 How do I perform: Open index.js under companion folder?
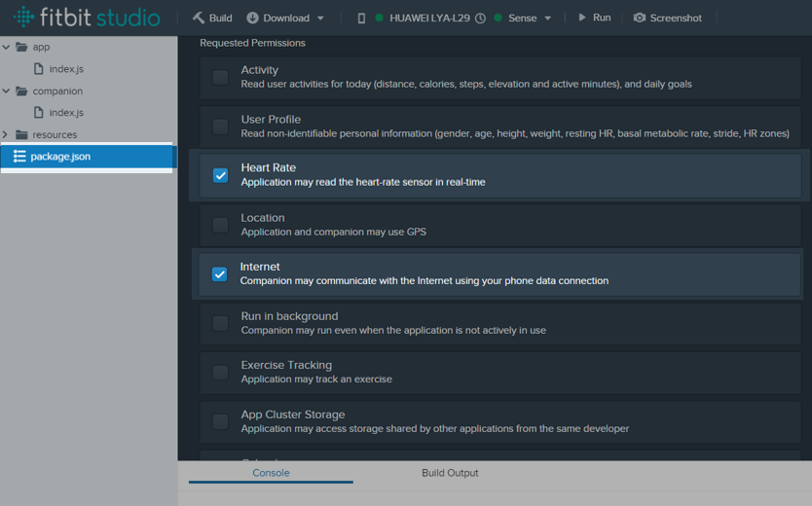66,112
